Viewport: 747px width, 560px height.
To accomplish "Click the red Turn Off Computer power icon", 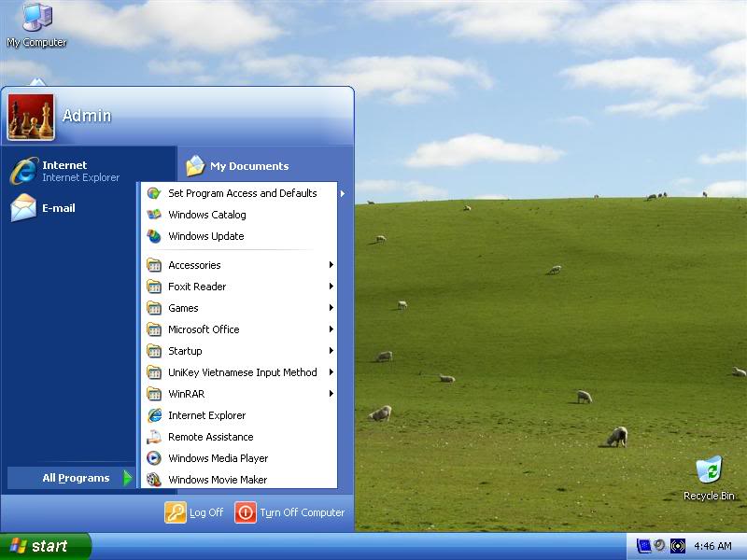I will click(x=246, y=512).
